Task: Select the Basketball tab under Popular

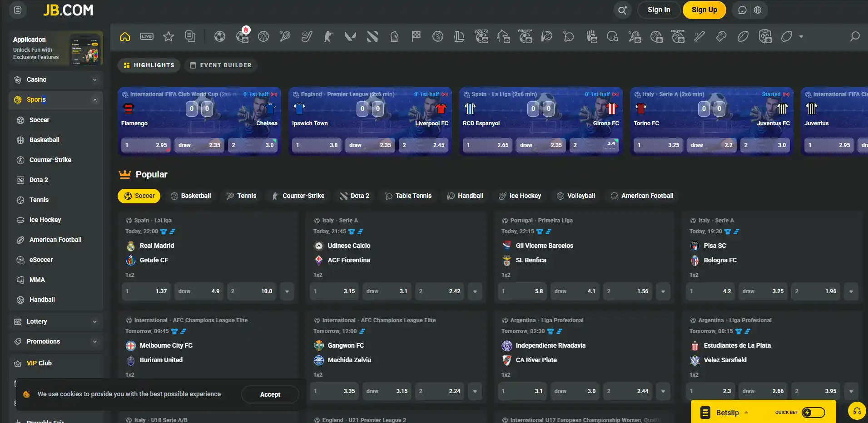Action: (191, 196)
